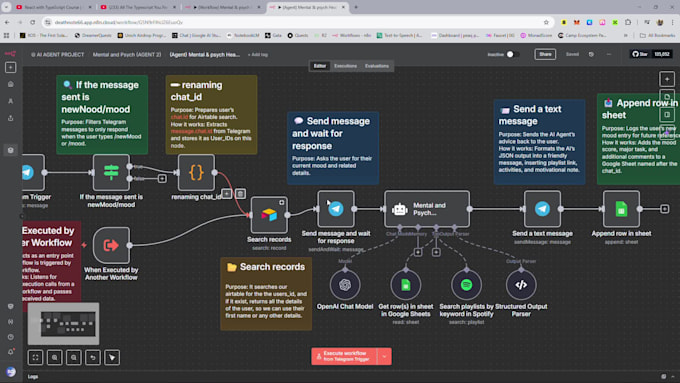Open Get row(s) in sheet Google Sheets node

pyautogui.click(x=405, y=285)
